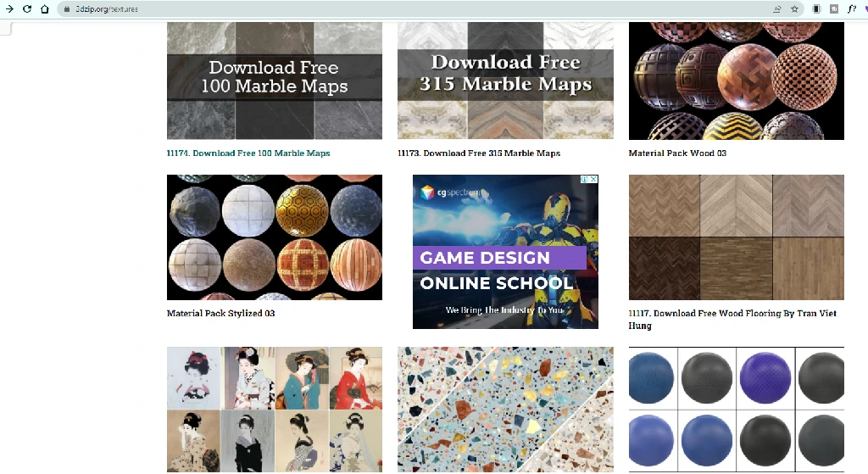The height and width of the screenshot is (474, 868).
Task: Open '11174. Download Free 100 Marble Maps' link
Action: point(248,153)
